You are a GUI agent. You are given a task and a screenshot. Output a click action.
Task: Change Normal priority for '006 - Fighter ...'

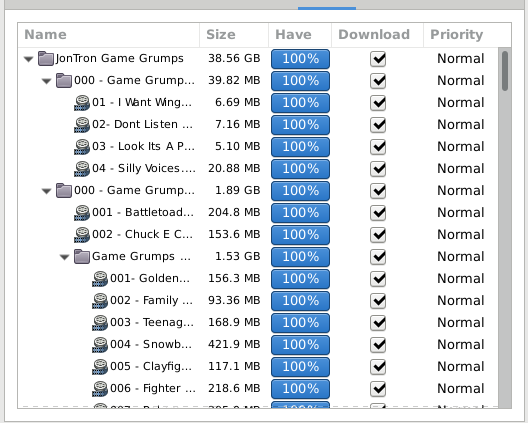[461, 388]
